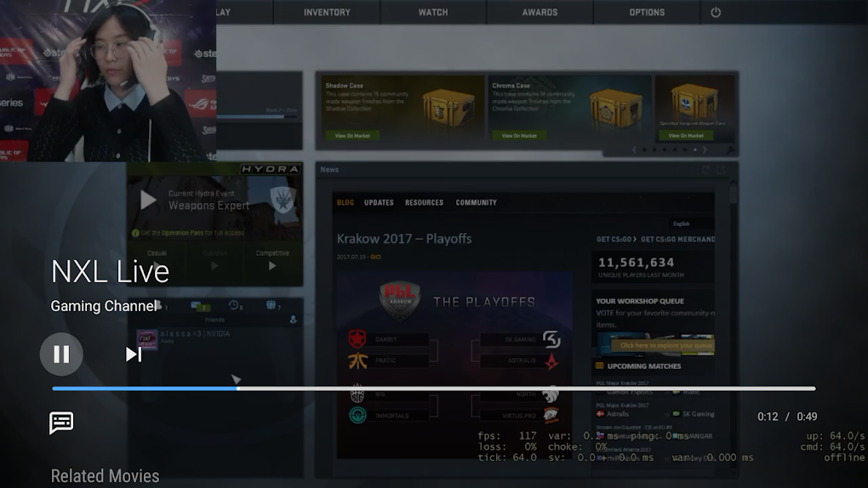This screenshot has height=488, width=868.
Task: Click the News panel scrollbar
Action: pos(733,195)
